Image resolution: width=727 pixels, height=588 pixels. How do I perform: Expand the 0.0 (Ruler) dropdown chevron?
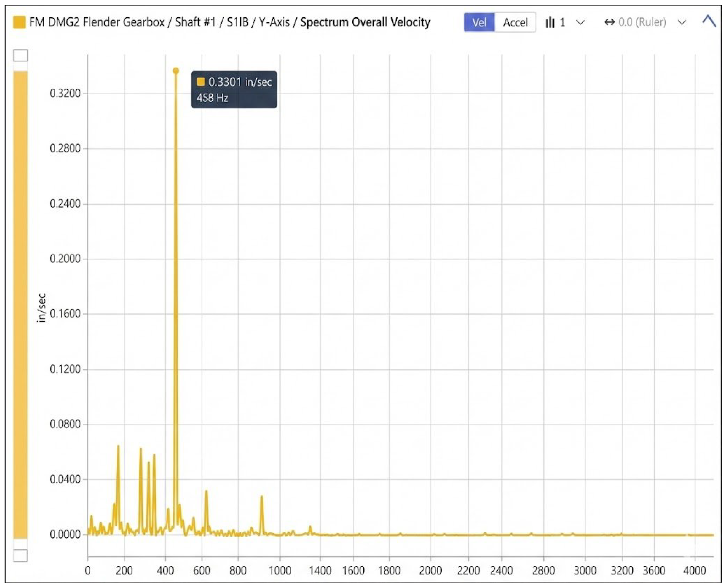tap(682, 23)
